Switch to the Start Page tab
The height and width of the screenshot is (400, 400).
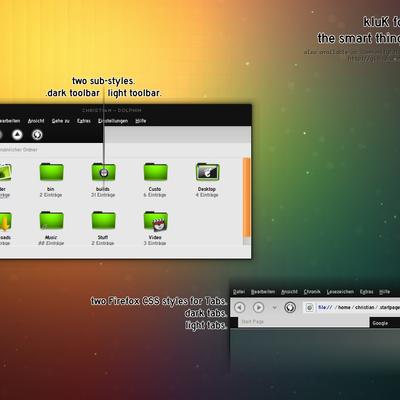coord(304,322)
